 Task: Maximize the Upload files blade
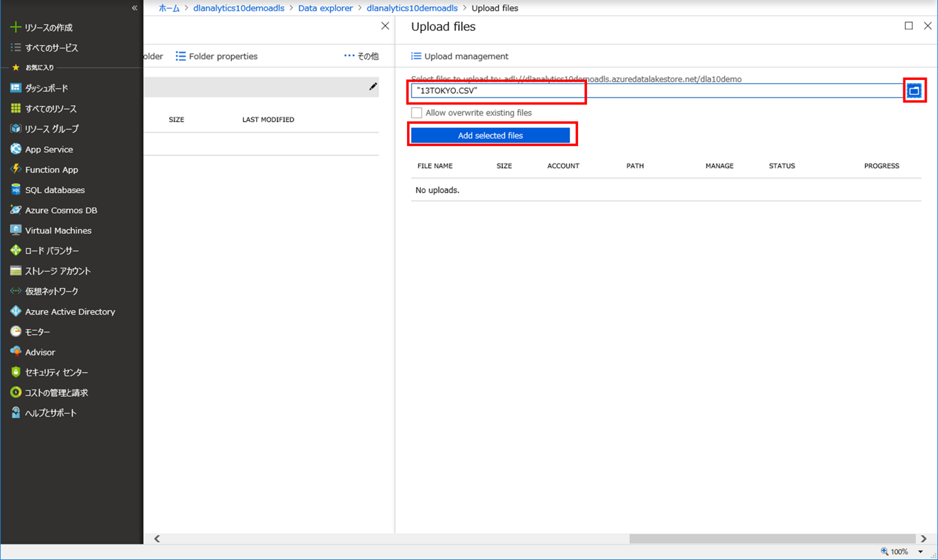pyautogui.click(x=908, y=26)
